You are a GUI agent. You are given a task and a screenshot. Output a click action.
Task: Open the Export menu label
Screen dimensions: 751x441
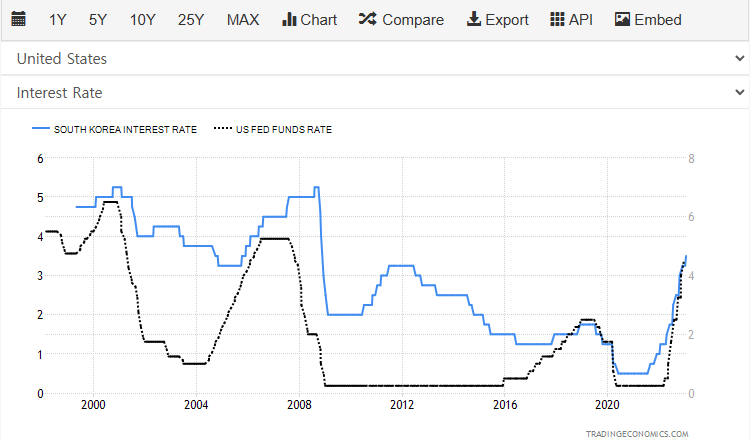coord(507,20)
